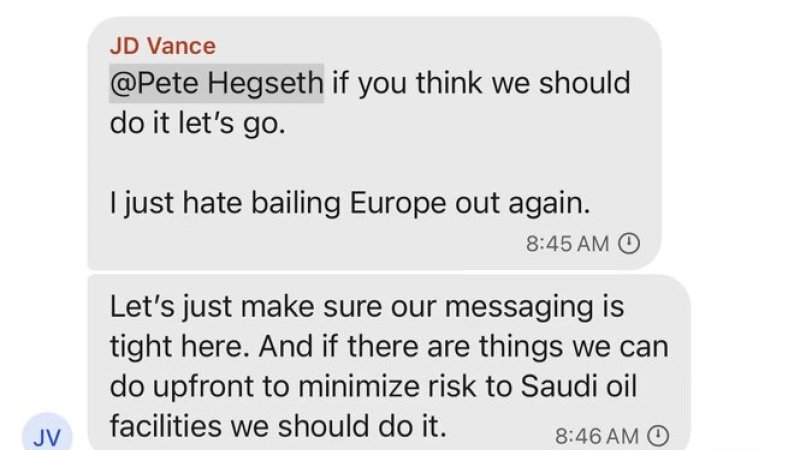Open the @Pete Hegseth mention
Screen dimensions: 800x450
pyautogui.click(x=216, y=82)
